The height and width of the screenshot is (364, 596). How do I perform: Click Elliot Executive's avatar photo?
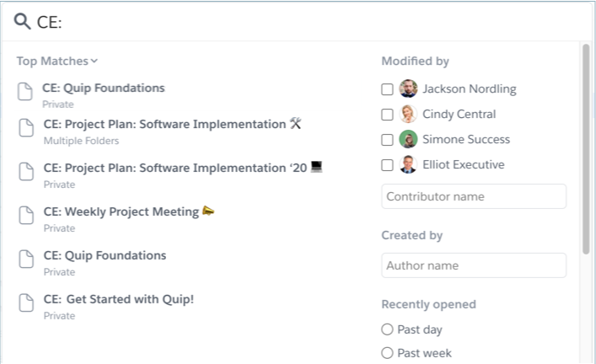(408, 164)
